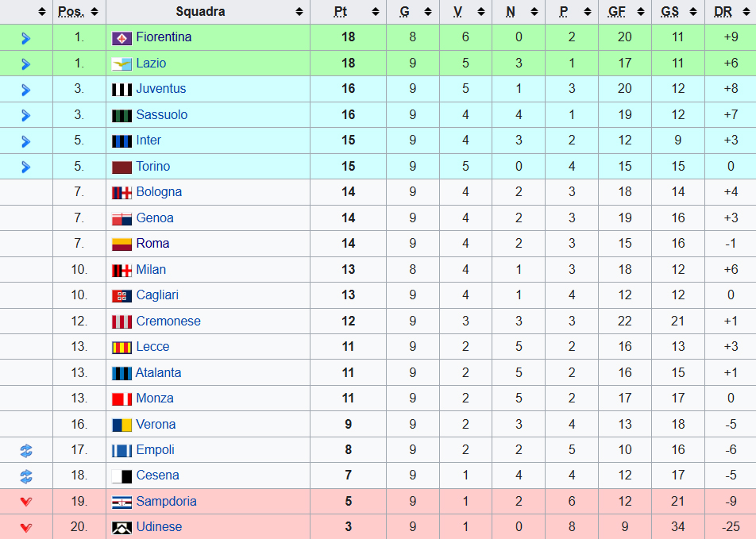Open the Verona team link
The height and width of the screenshot is (539, 756).
(156, 424)
